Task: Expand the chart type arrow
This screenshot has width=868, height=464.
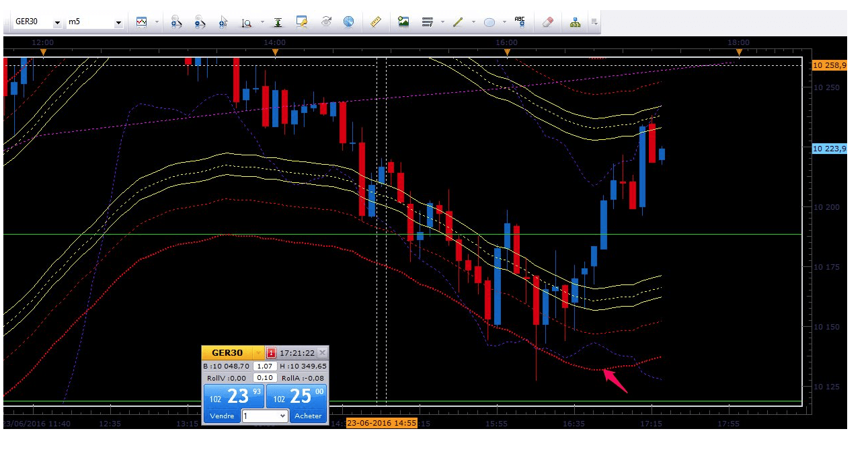Action: [157, 22]
